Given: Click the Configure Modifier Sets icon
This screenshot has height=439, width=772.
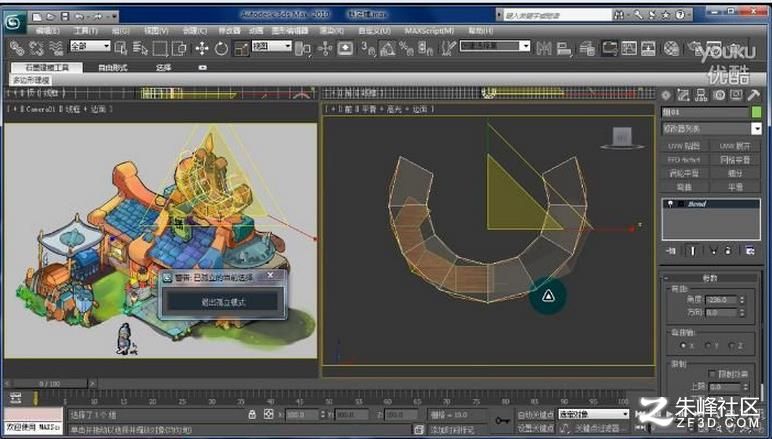Looking at the screenshot, I should (749, 251).
